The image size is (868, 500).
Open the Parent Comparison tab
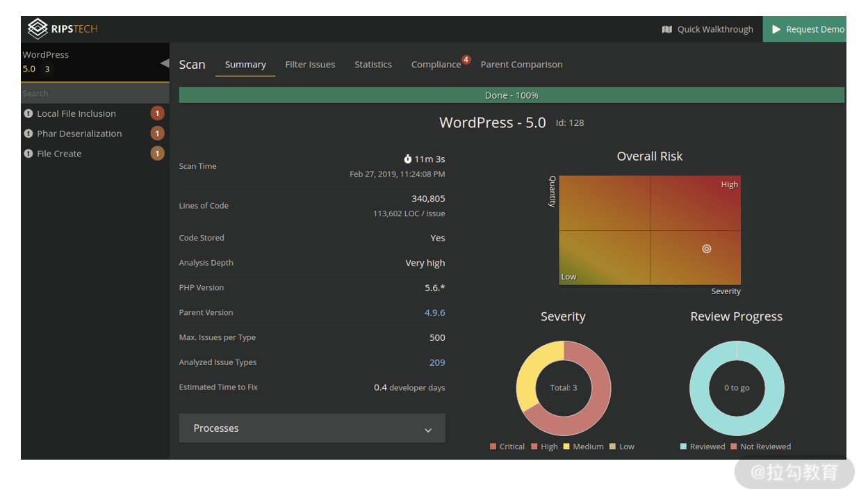tap(522, 65)
